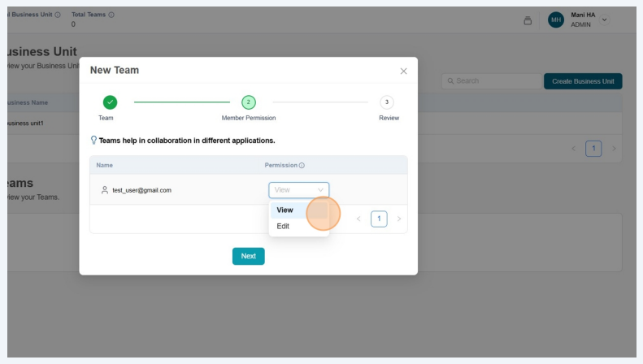Click the MH user avatar
Image resolution: width=643 pixels, height=364 pixels.
click(556, 20)
